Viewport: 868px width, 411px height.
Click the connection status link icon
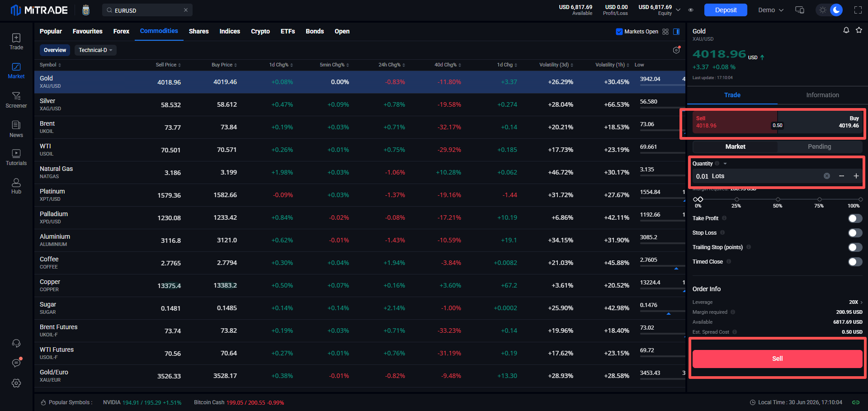coord(856,402)
